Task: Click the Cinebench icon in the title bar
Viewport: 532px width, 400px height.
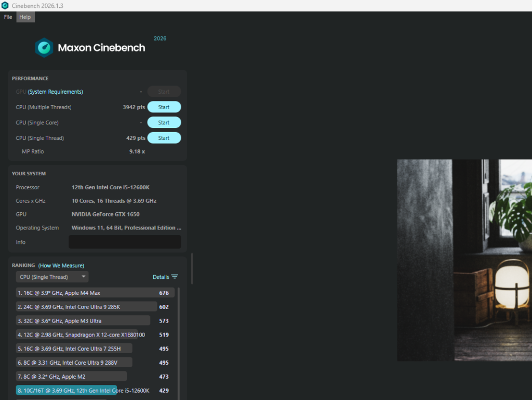Action: pos(5,5)
